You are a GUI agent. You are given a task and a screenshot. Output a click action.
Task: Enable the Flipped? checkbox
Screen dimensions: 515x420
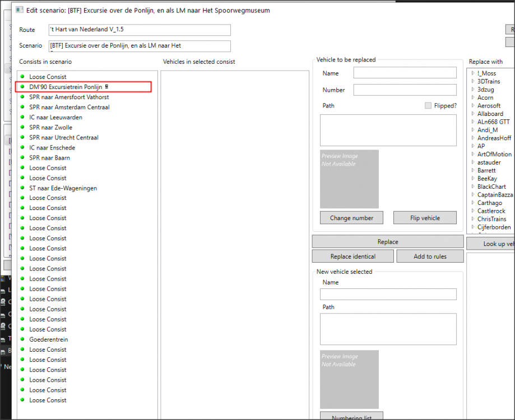pos(428,105)
